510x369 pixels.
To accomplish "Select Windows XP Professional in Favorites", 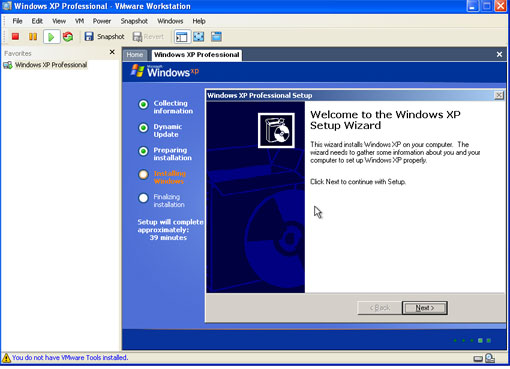I will (x=51, y=65).
